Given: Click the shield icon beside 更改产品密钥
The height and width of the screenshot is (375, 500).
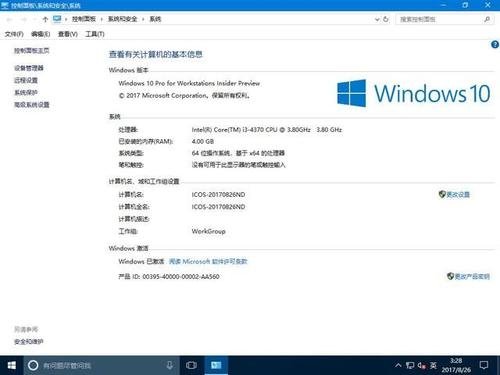Looking at the screenshot, I should pyautogui.click(x=450, y=276).
